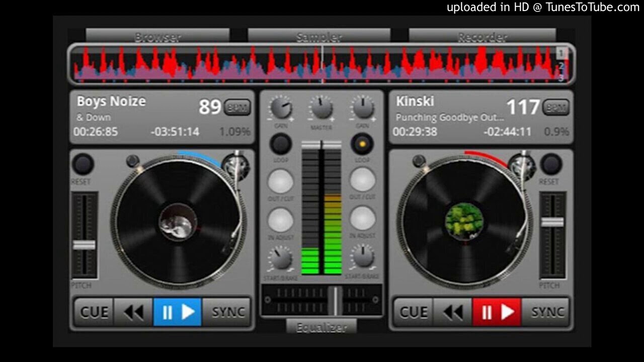
Task: Click the right START/BRAKE knob
Action: click(x=362, y=256)
